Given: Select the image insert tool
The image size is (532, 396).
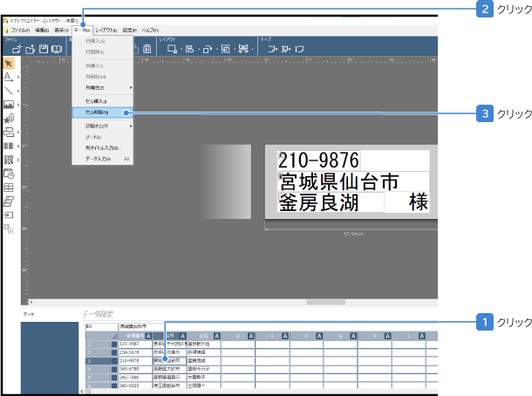Looking at the screenshot, I should [8, 105].
